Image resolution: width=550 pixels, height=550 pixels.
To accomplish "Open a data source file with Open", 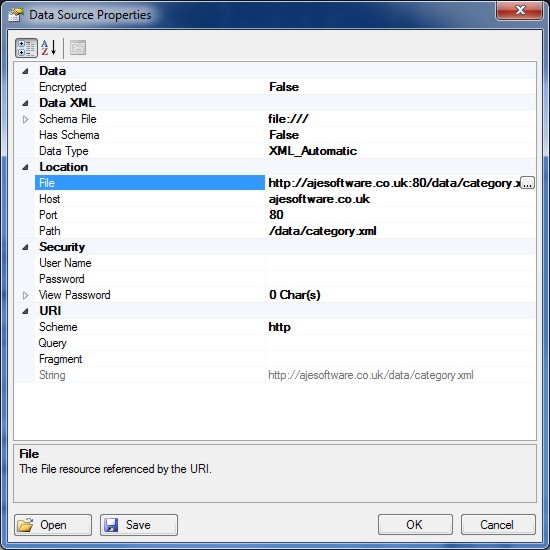I will 53,525.
